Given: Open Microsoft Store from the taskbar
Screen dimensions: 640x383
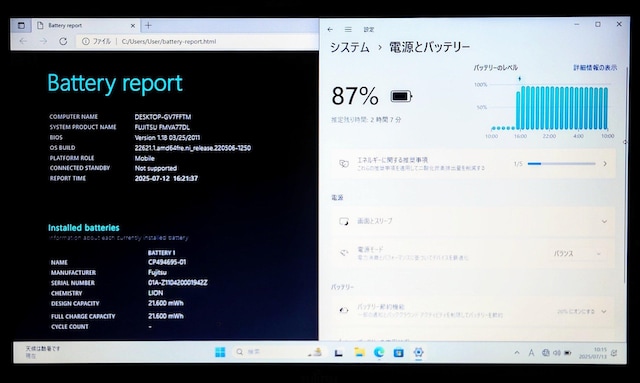Looking at the screenshot, I should [398, 352].
